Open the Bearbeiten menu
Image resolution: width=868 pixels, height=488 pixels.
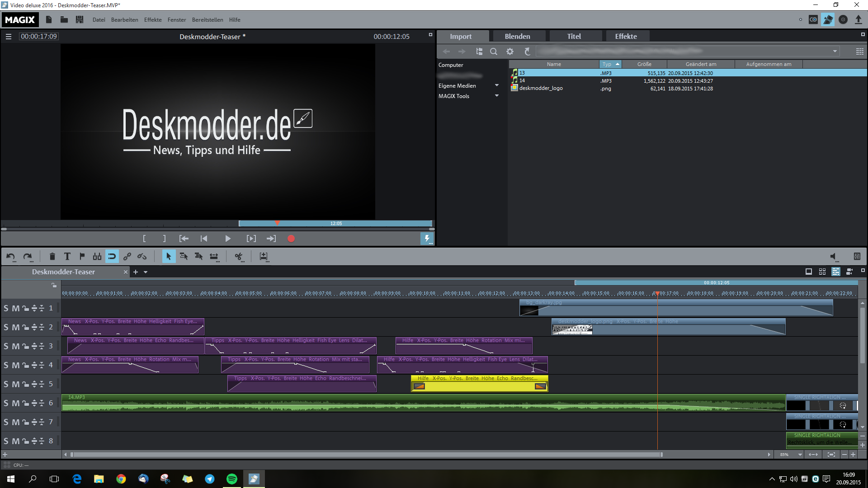pyautogui.click(x=124, y=19)
